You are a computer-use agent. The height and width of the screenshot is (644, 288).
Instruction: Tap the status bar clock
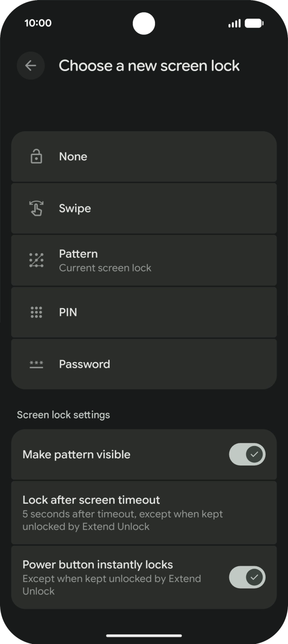38,23
